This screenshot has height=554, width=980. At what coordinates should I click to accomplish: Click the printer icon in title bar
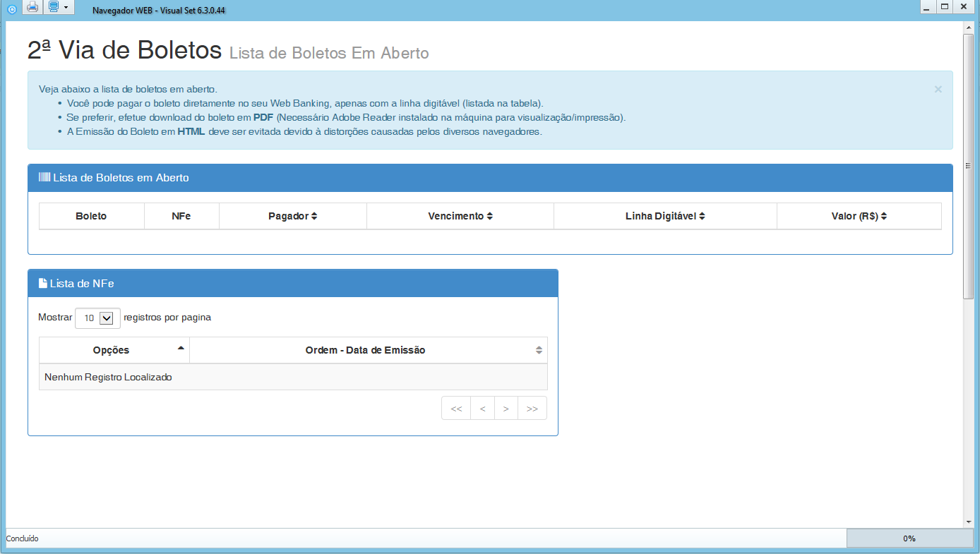[x=32, y=7]
